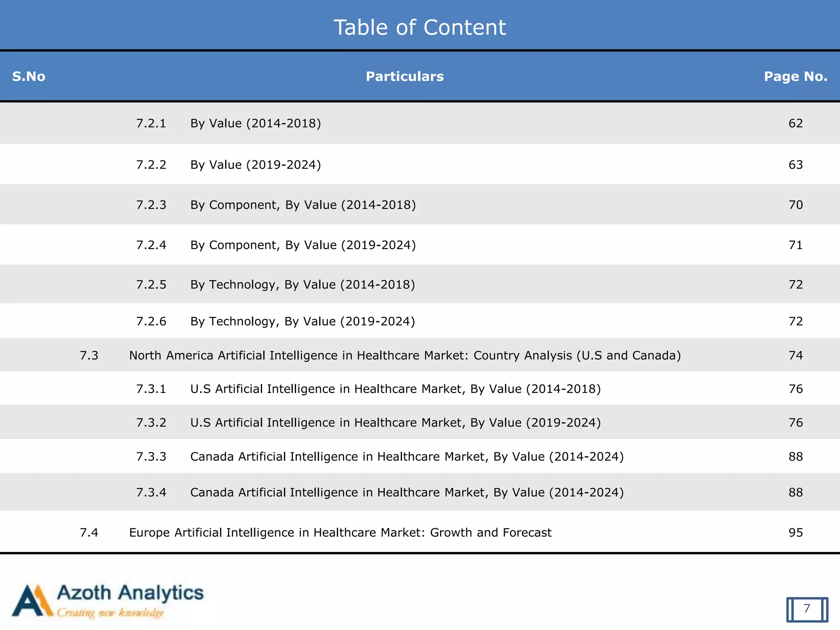Click page number 95
The width and height of the screenshot is (840, 630).
click(x=795, y=533)
